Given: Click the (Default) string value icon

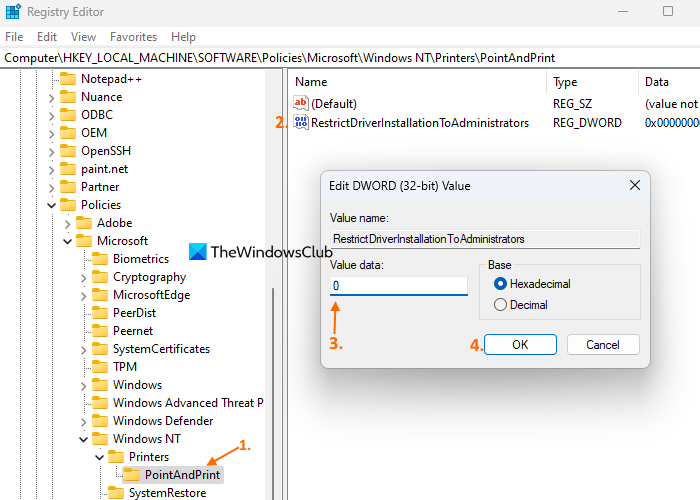Looking at the screenshot, I should 300,103.
